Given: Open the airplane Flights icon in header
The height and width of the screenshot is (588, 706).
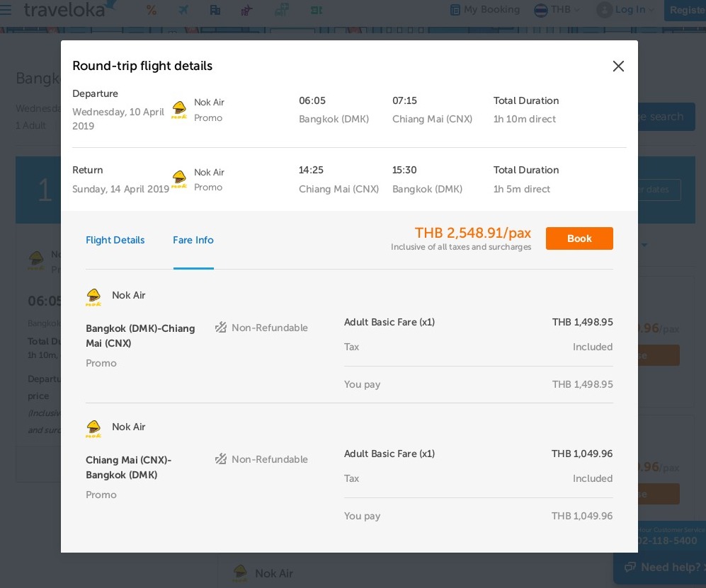Looking at the screenshot, I should point(183,9).
